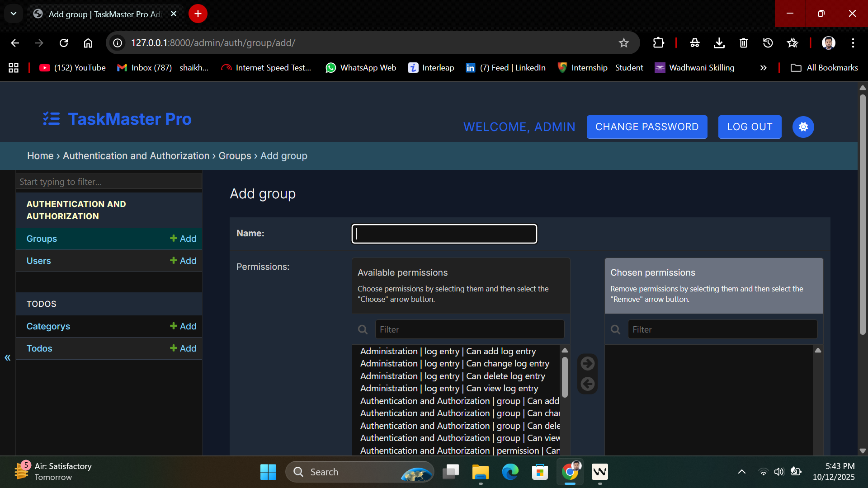Open the YouTube bookmark

72,68
